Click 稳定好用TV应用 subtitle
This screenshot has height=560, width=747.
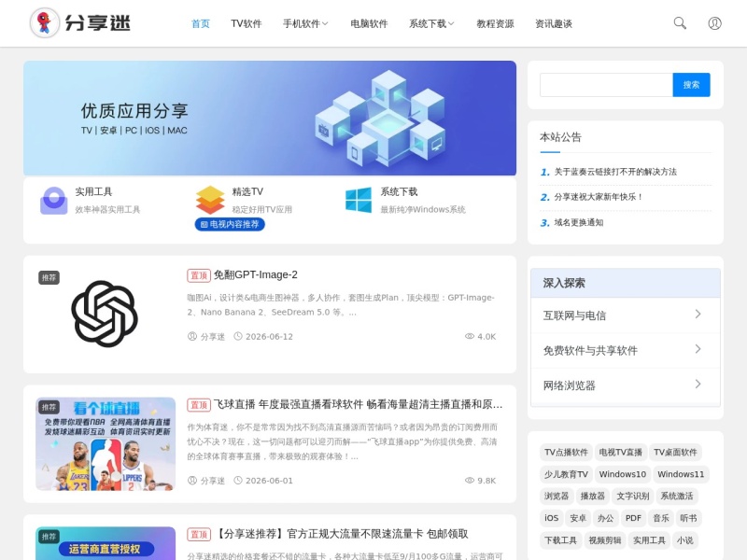pos(262,209)
